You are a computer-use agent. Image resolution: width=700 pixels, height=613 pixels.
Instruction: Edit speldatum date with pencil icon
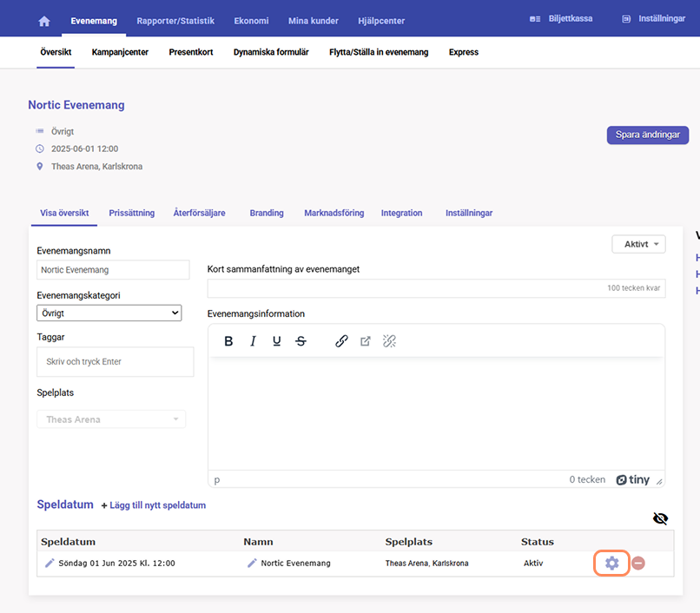point(50,563)
